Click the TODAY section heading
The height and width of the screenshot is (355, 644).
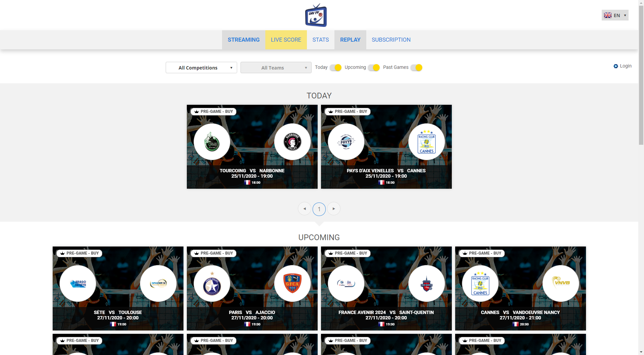[x=319, y=96]
